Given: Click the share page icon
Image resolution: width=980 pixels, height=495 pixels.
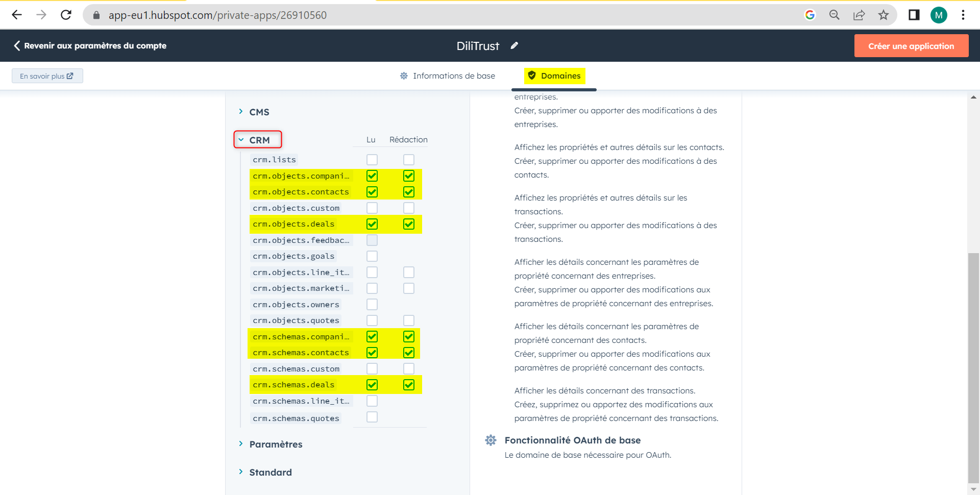Looking at the screenshot, I should pyautogui.click(x=859, y=15).
